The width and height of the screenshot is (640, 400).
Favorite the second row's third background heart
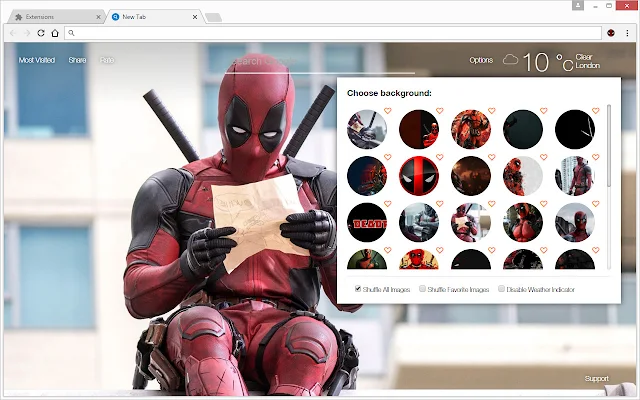(492, 157)
